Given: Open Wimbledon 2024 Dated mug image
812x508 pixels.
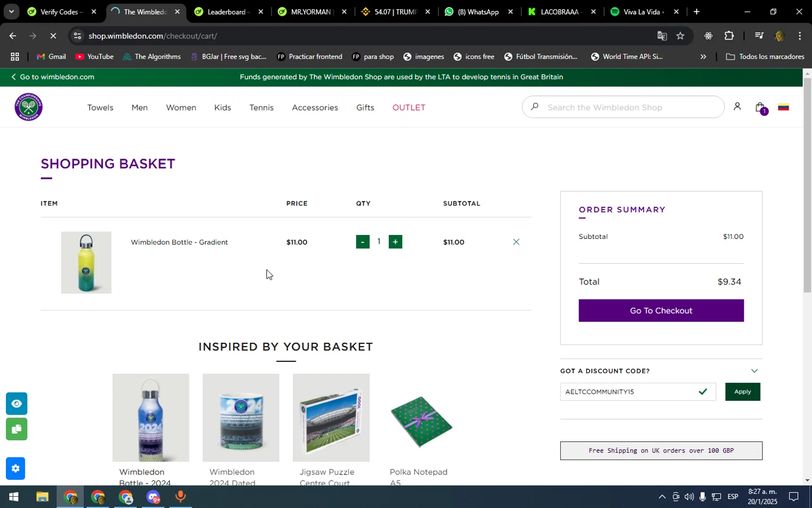Looking at the screenshot, I should 241,418.
